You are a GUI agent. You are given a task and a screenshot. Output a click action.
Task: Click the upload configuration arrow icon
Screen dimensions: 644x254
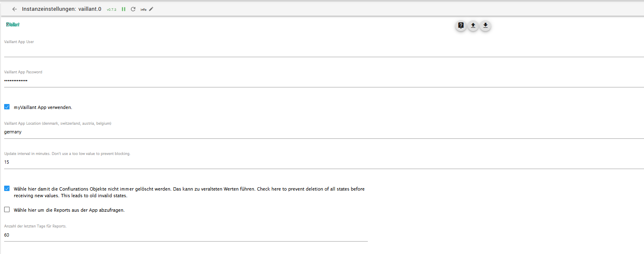(x=473, y=26)
